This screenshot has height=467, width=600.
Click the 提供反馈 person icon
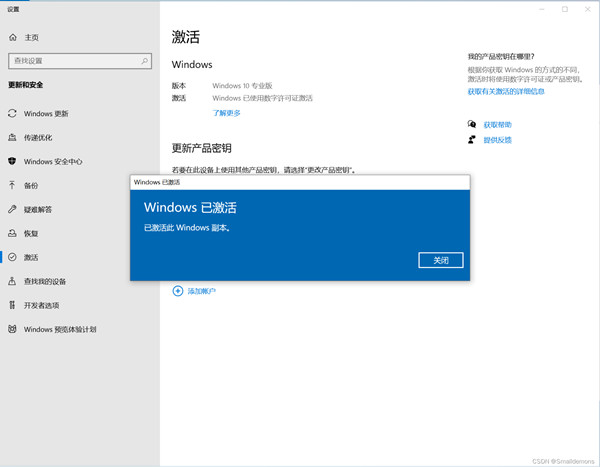(472, 139)
